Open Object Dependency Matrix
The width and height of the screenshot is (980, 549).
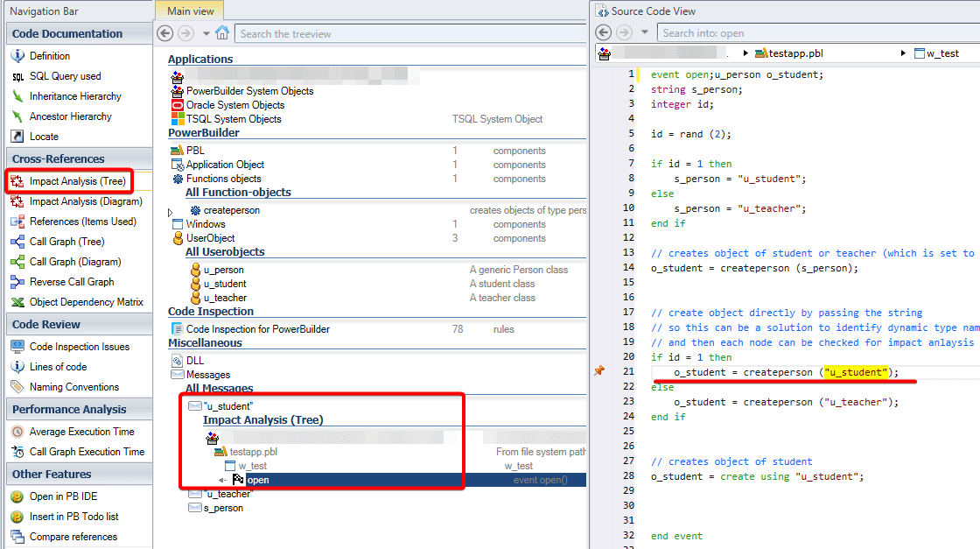click(86, 302)
